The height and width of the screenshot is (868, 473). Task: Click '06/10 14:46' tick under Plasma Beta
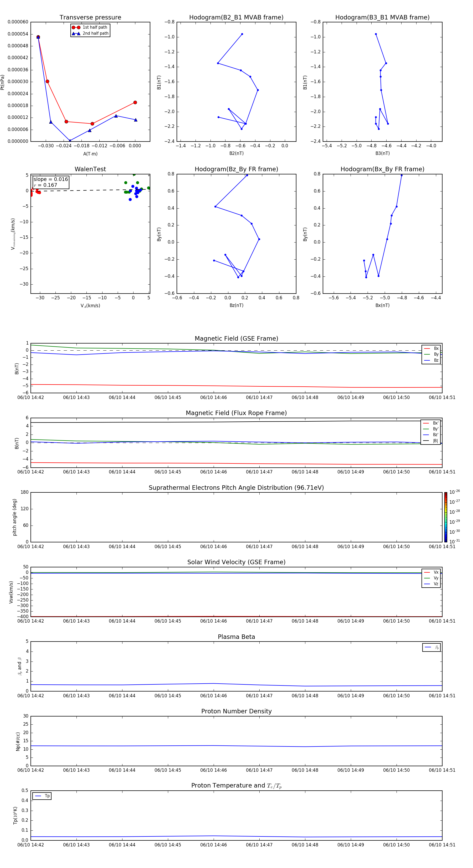[213, 696]
